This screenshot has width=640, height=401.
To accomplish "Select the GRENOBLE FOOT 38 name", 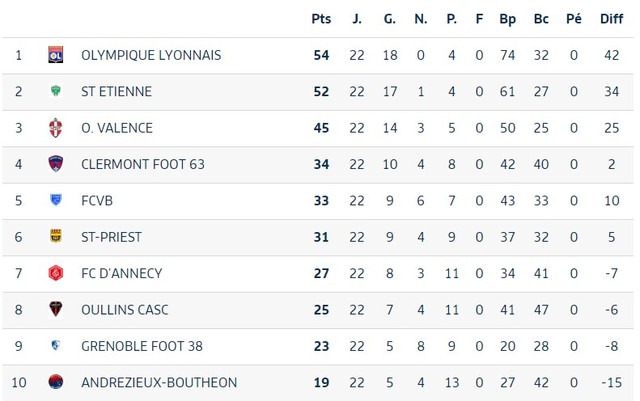I will [x=142, y=346].
